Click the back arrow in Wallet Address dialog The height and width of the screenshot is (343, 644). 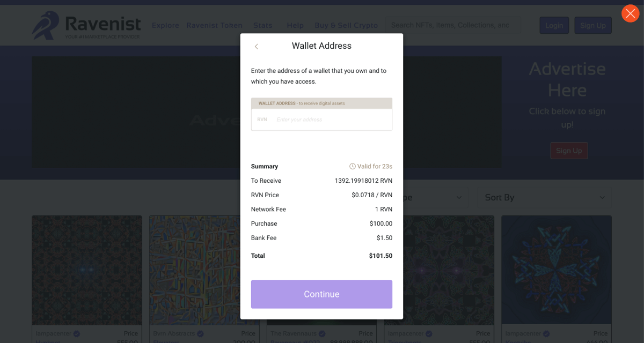coord(257,47)
